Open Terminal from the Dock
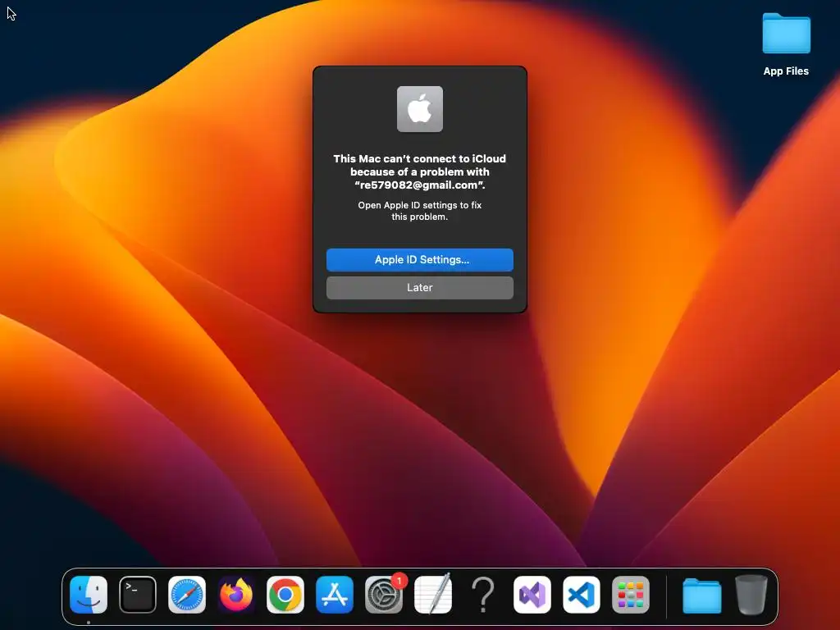This screenshot has height=630, width=840. coord(138,595)
